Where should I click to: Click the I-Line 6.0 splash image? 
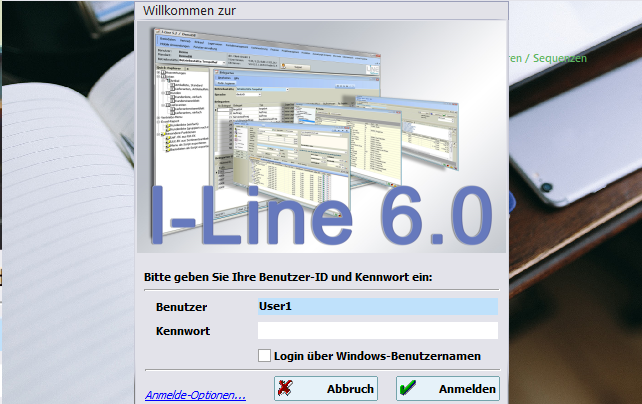pyautogui.click(x=321, y=137)
